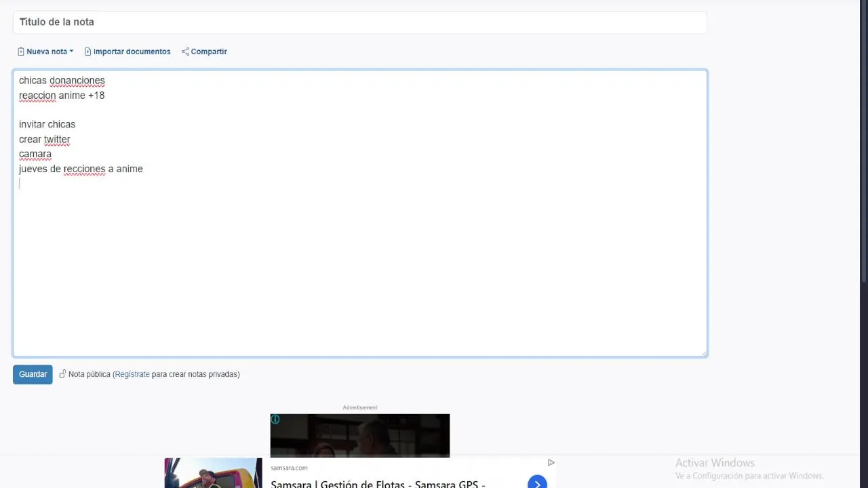Click the word 'donanciones' in the note
Viewport: 868px width, 488px height.
(77, 81)
